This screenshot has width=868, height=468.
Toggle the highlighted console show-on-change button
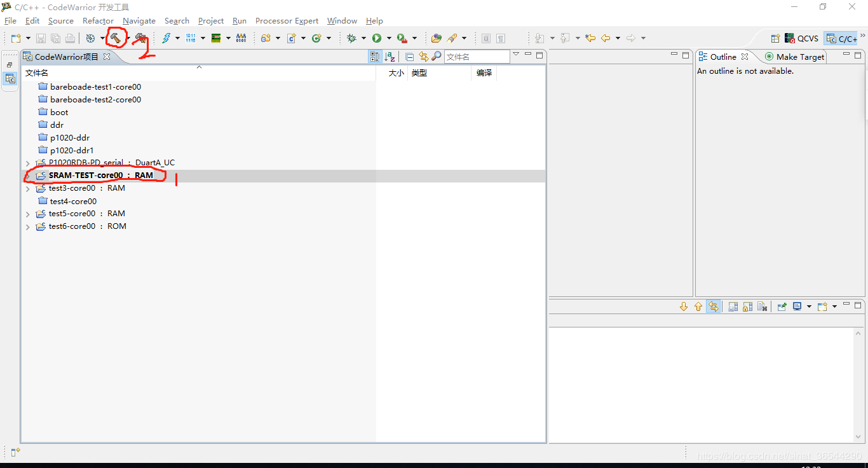coord(714,306)
